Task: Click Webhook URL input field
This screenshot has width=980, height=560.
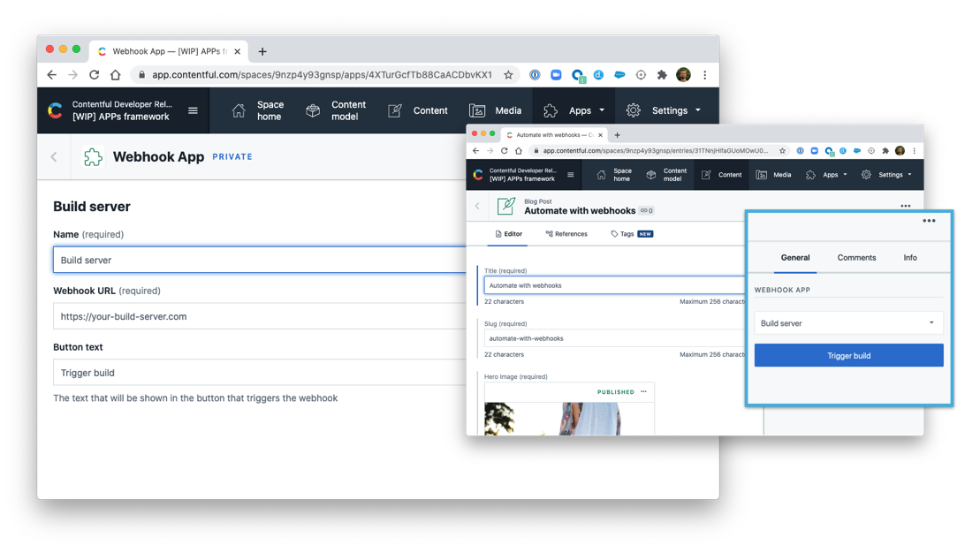Action: point(260,316)
